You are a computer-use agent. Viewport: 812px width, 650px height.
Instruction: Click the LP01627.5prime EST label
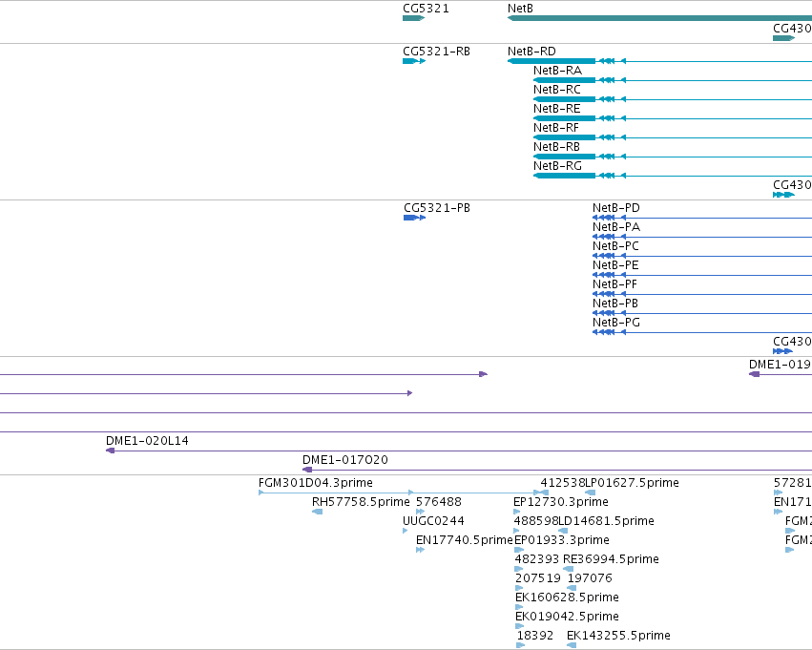coord(632,483)
